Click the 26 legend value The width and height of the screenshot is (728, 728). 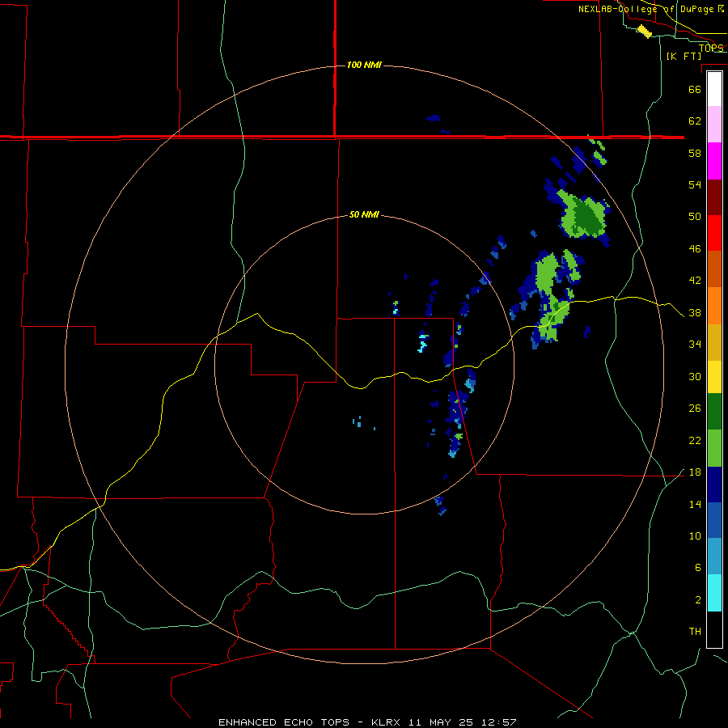coord(695,408)
